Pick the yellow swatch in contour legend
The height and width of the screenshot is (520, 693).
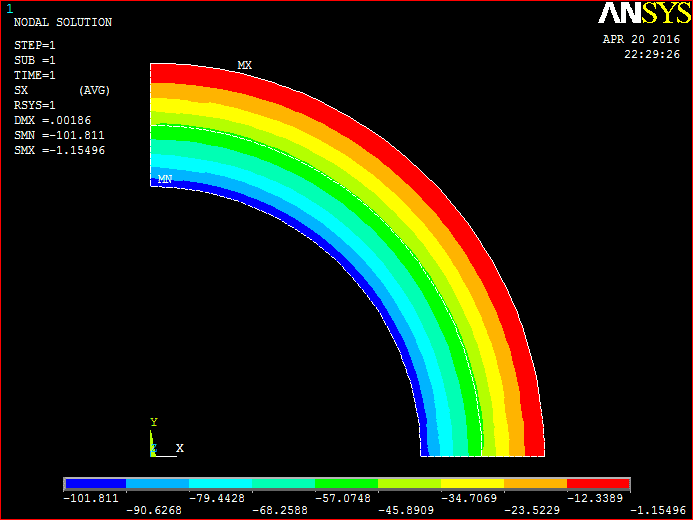pos(472,483)
